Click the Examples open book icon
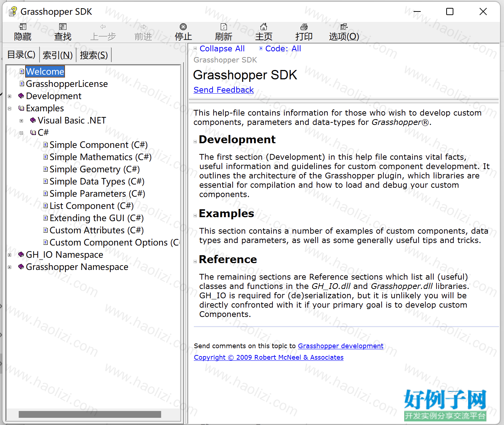This screenshot has width=504, height=425. click(x=21, y=108)
